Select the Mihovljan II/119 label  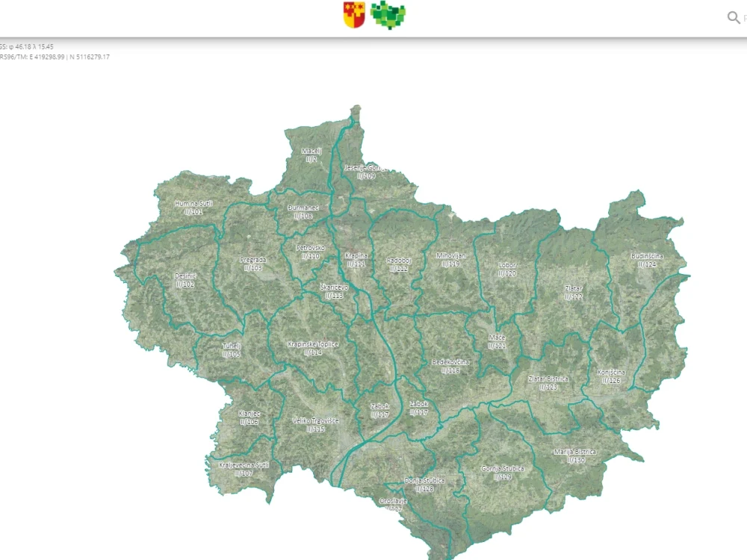click(450, 260)
